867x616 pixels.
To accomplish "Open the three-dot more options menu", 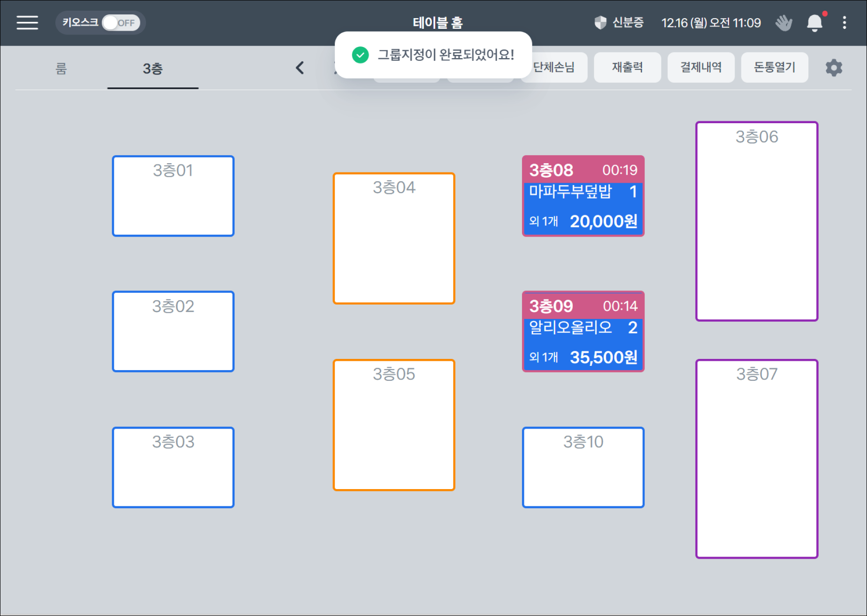I will coord(844,22).
